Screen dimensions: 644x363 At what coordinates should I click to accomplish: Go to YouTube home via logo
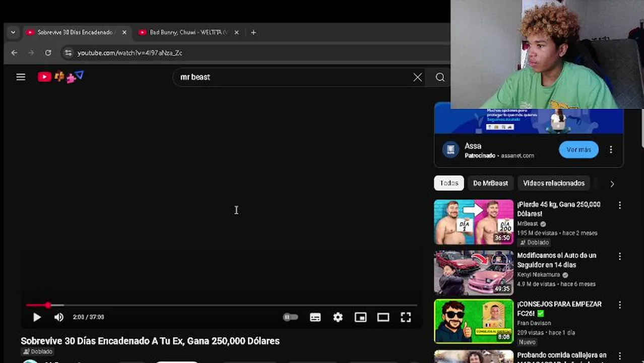[x=60, y=77]
